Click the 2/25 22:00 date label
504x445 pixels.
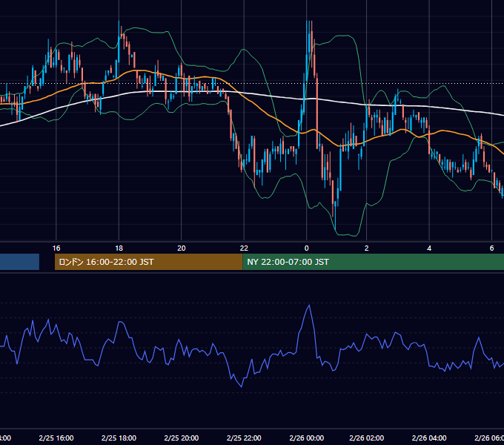pyautogui.click(x=244, y=438)
